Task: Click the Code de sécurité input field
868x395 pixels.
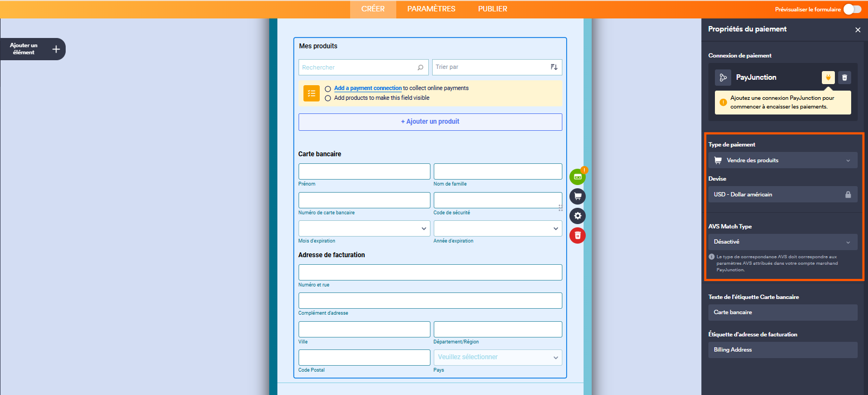Action: coord(498,200)
